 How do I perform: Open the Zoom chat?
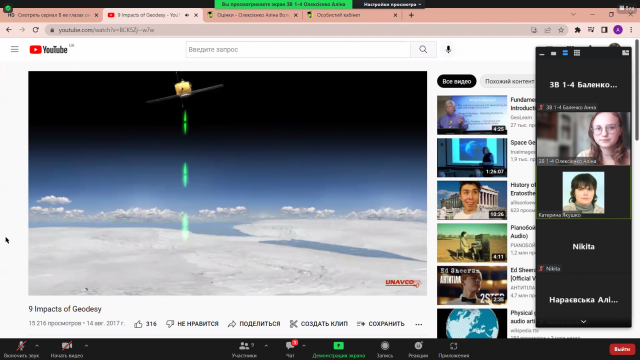click(x=290, y=349)
